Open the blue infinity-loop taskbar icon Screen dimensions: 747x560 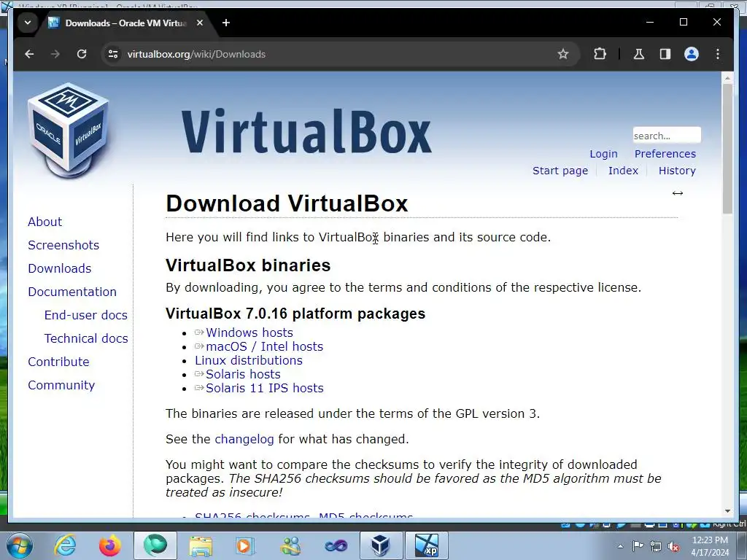click(x=336, y=545)
